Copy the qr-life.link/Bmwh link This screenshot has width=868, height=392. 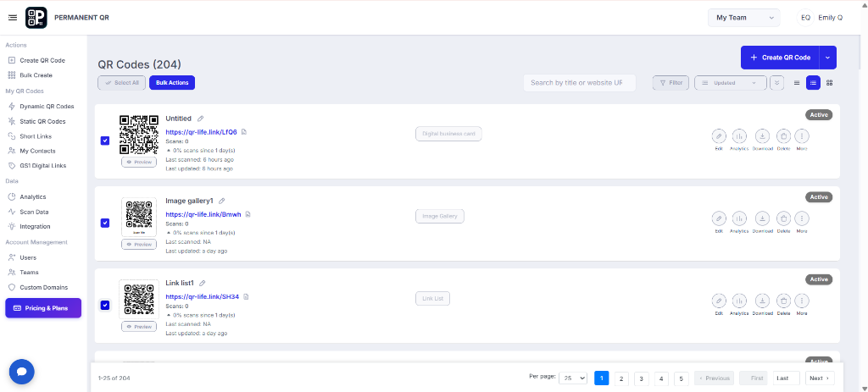pos(248,214)
